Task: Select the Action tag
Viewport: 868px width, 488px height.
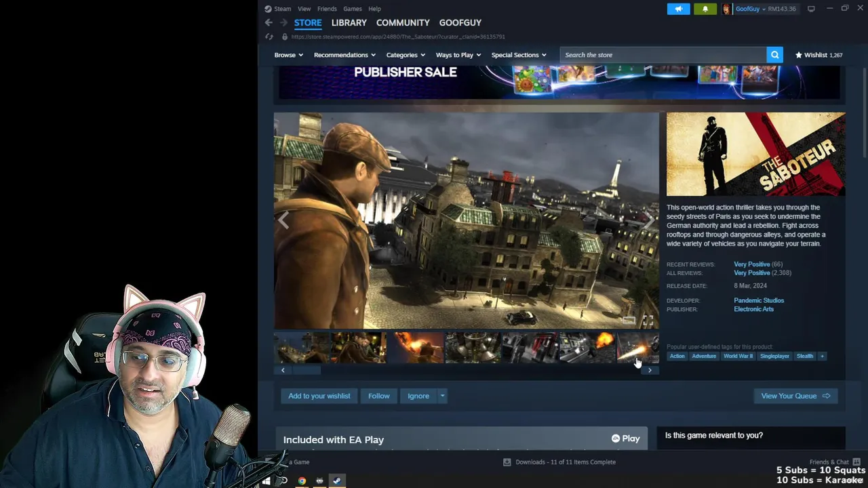Action: click(677, 356)
